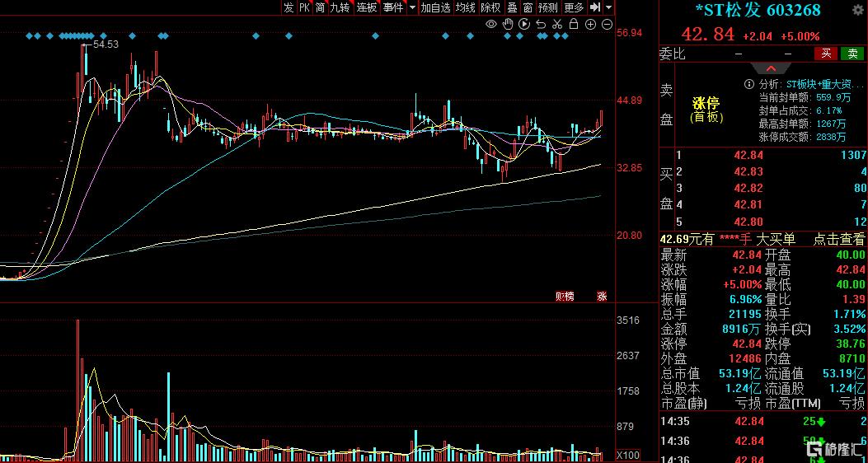Click the PK compare button
This screenshot has height=463, width=868.
(x=304, y=7)
